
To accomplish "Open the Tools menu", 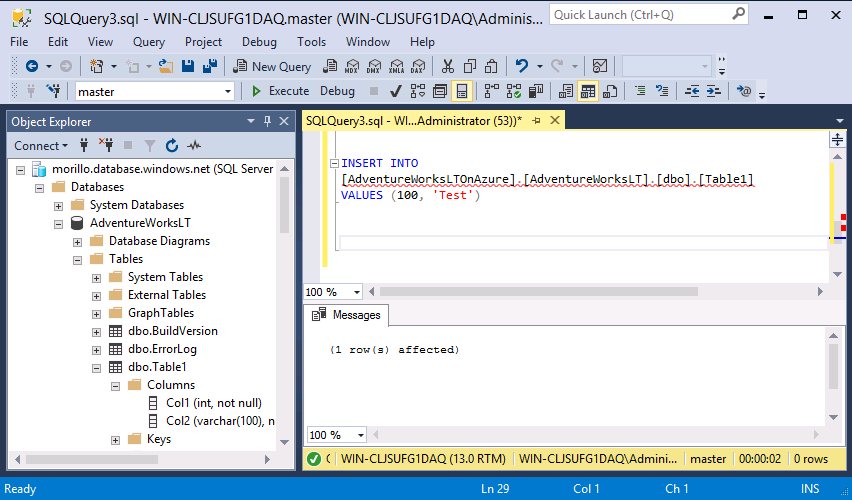I will 311,42.
